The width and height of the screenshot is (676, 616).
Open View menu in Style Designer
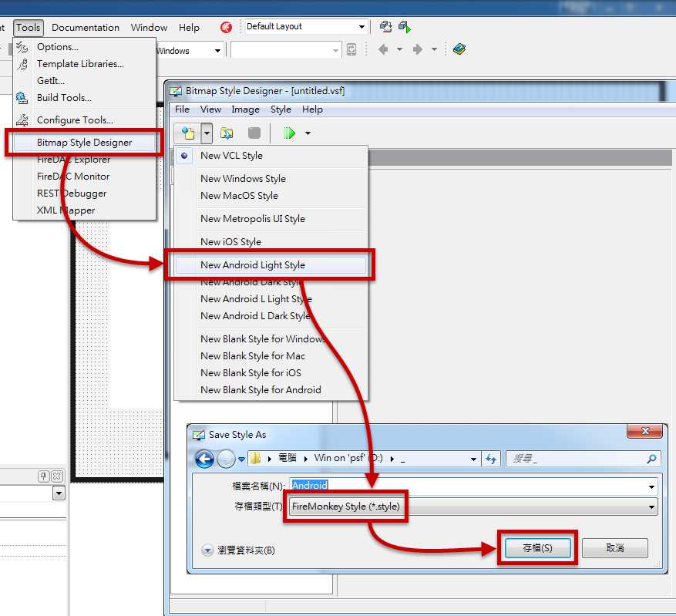tap(210, 109)
